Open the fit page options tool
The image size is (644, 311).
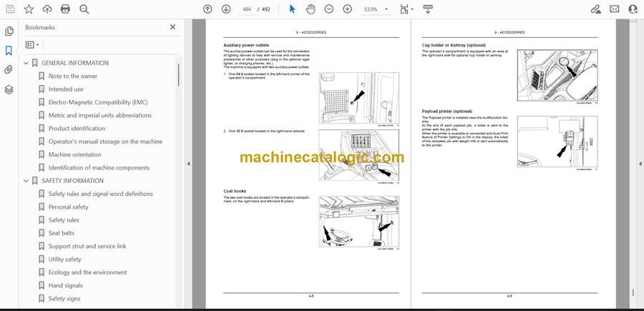tap(404, 9)
